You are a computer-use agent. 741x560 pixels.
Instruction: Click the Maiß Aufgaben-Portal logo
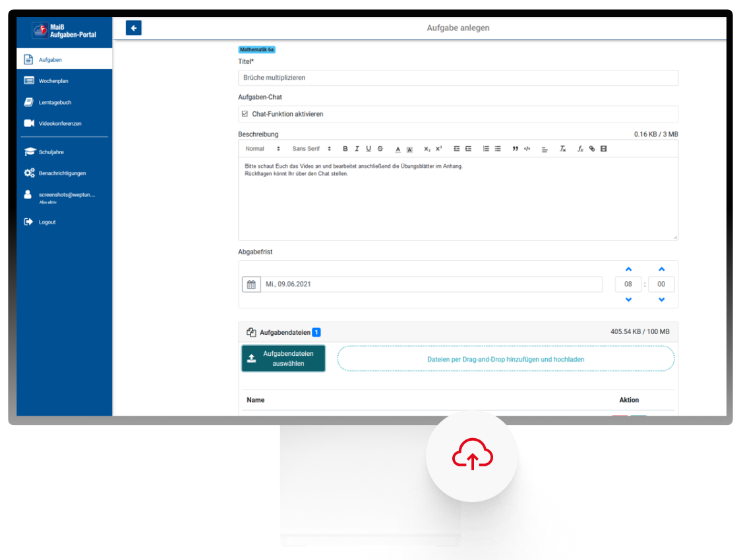(x=64, y=31)
